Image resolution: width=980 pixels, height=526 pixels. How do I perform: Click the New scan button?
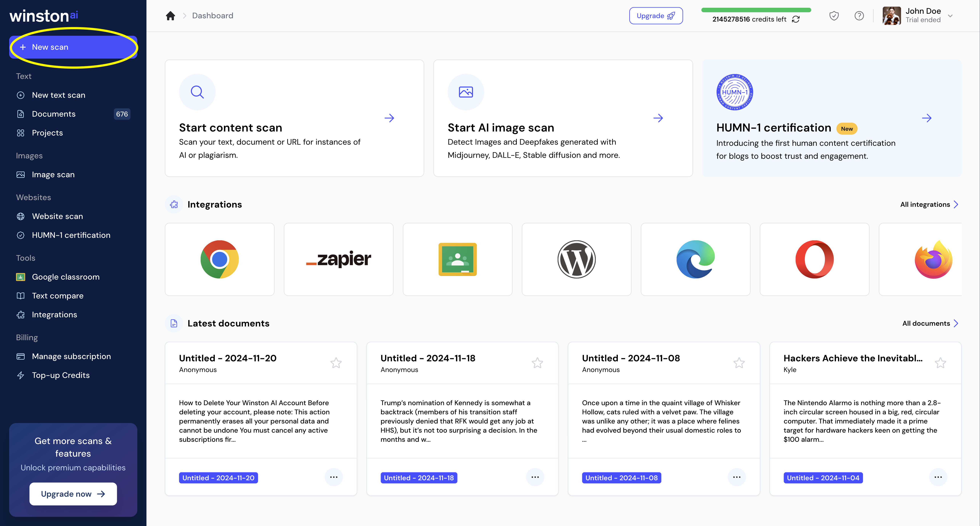pos(73,47)
